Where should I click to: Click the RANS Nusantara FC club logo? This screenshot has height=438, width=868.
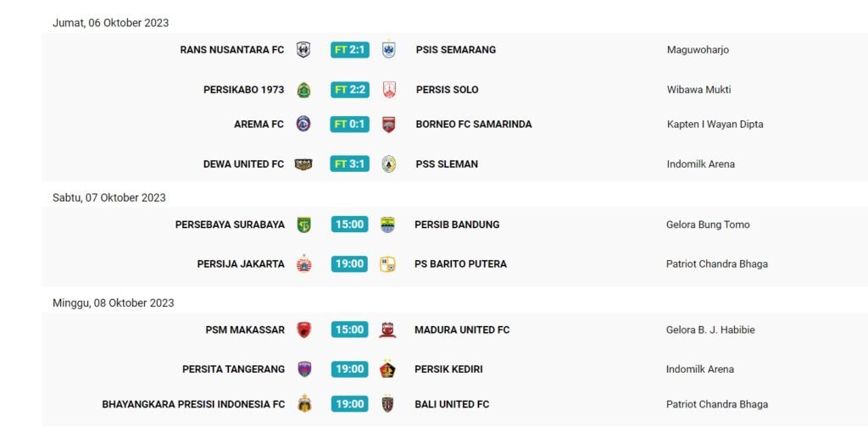pyautogui.click(x=303, y=50)
